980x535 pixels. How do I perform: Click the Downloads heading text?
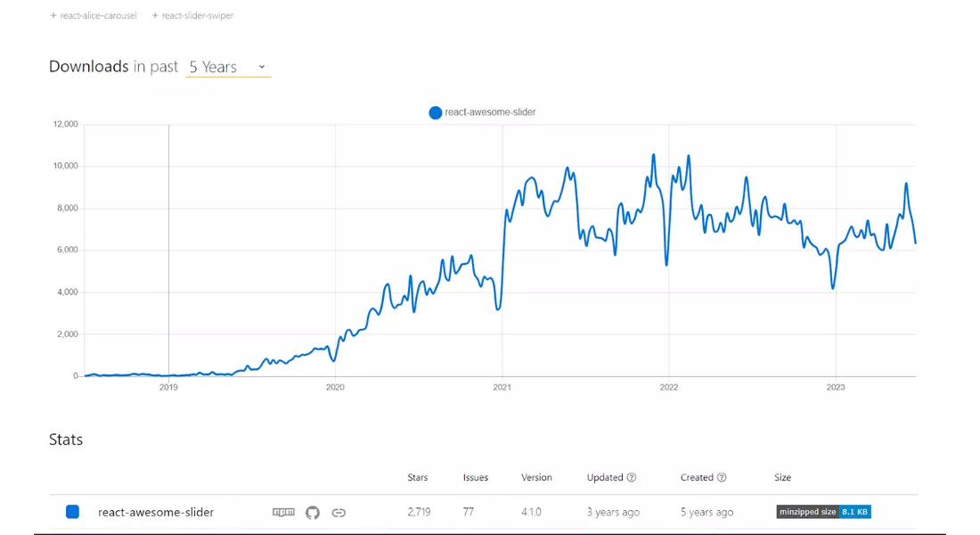89,66
